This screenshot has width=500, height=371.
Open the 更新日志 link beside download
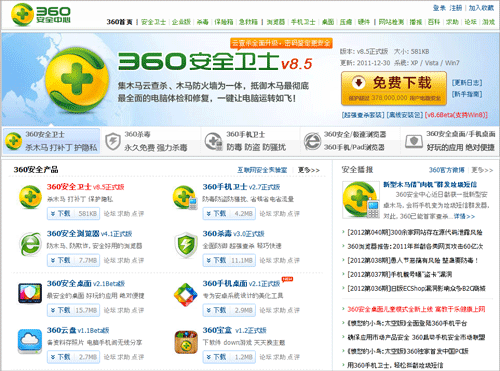click(x=467, y=82)
